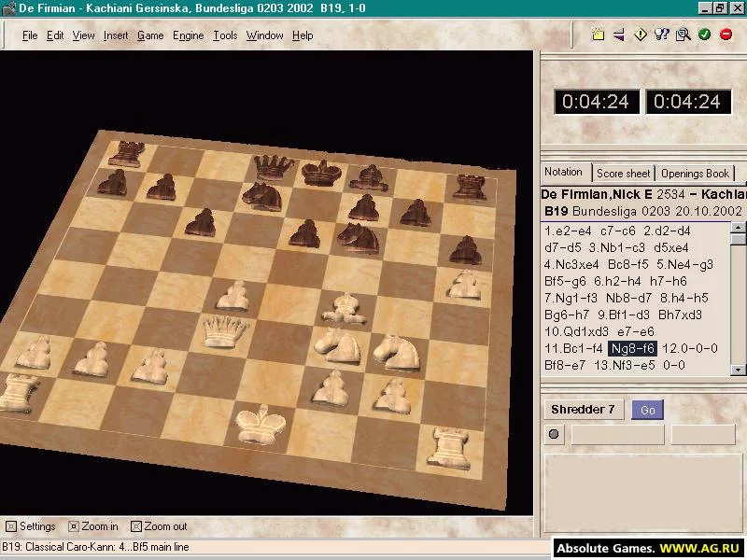Click move 11.Bc1-f4 in notation

pos(573,348)
